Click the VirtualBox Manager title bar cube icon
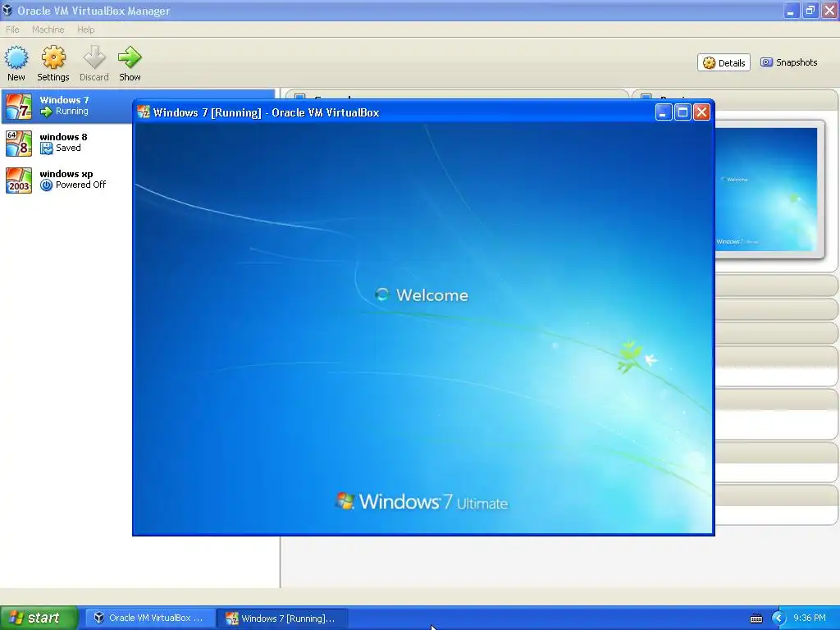The width and height of the screenshot is (840, 630). click(x=7, y=10)
